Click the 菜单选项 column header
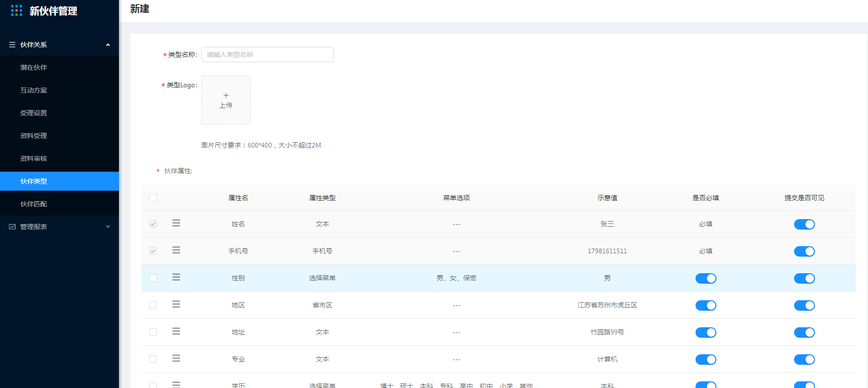 click(x=457, y=198)
